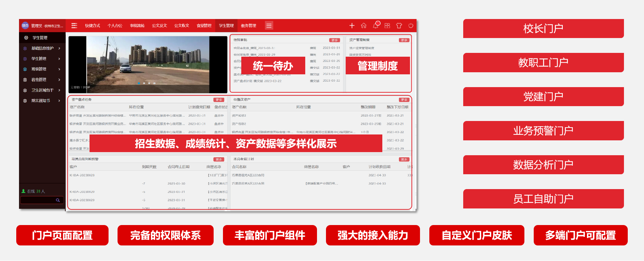Open the 资产盘点计划 2023-03-22 item

point(258,81)
